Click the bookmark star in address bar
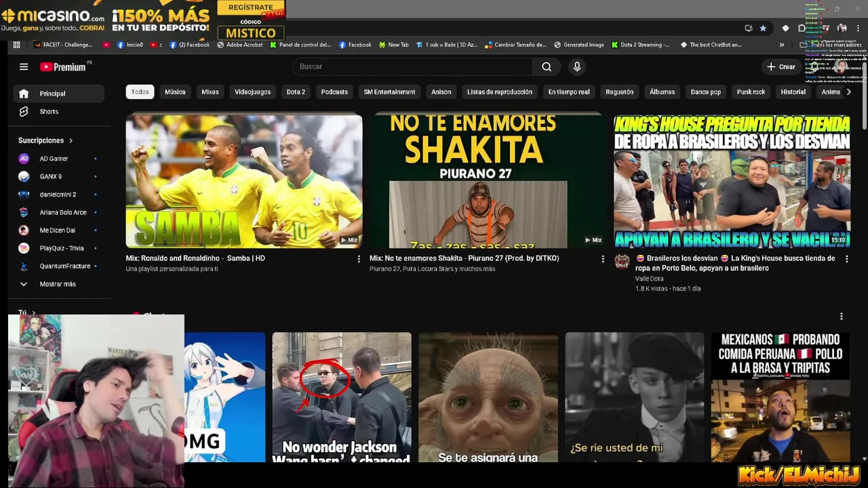868x488 pixels. point(763,28)
